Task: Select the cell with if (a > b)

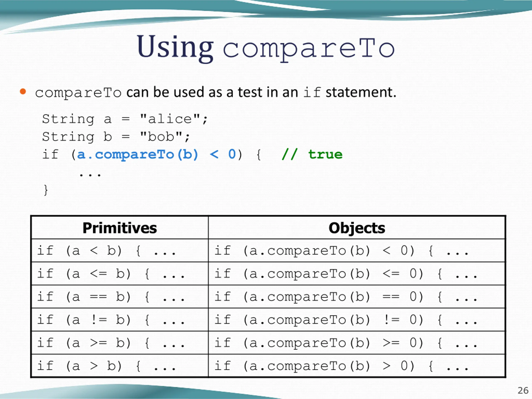Action: click(119, 366)
